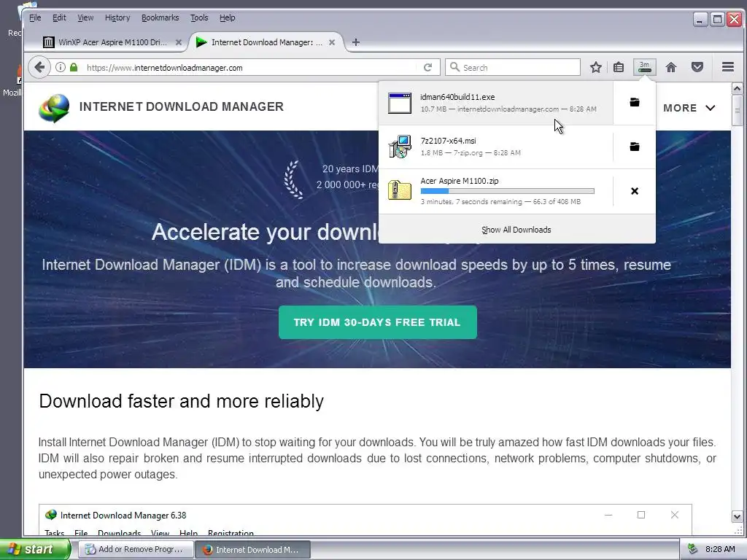The height and width of the screenshot is (560, 747).
Task: Open the Tools menu
Action: coord(199,17)
